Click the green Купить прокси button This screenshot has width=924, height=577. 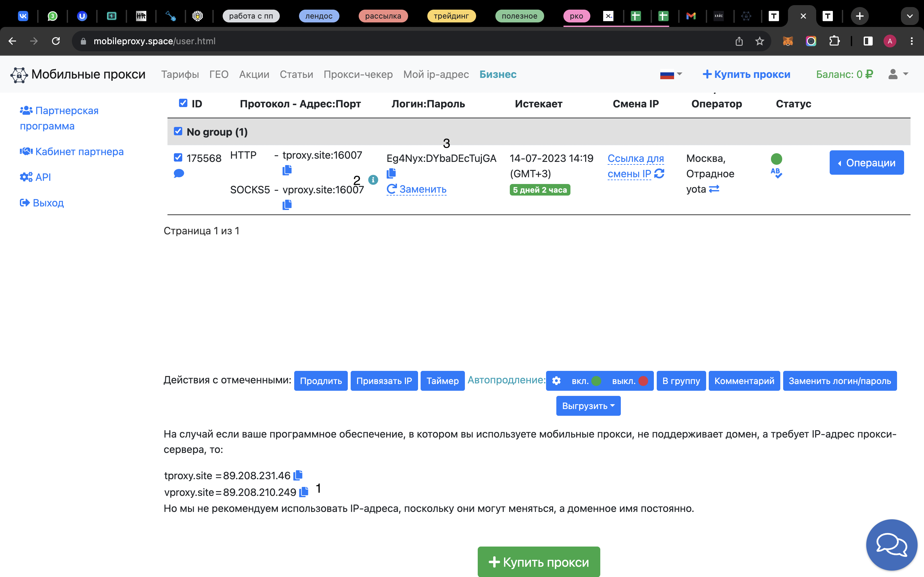(538, 561)
